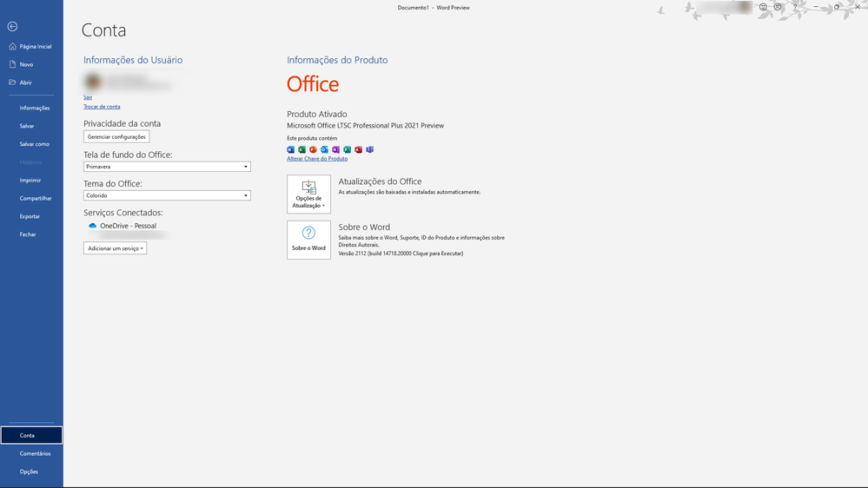Click the Teams app icon
Screen dimensions: 868x488
(370, 149)
